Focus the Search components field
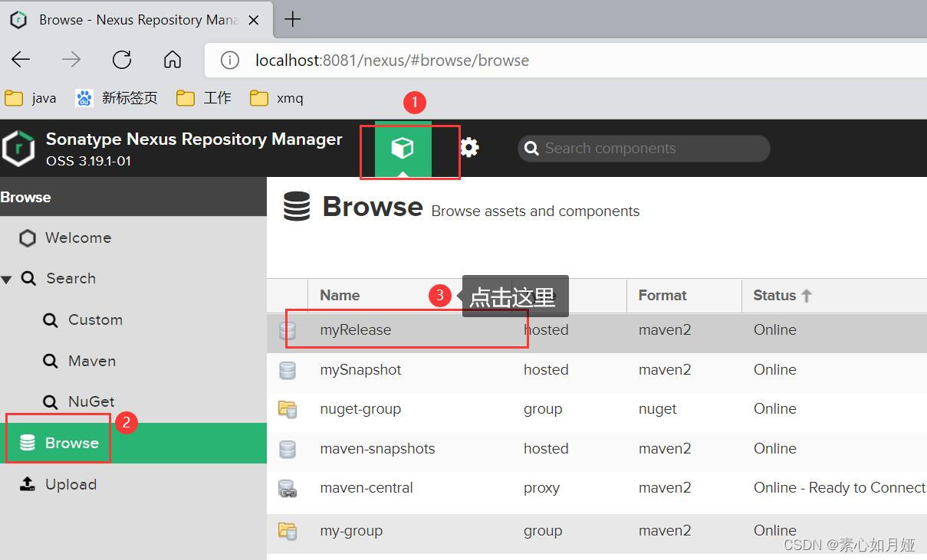927x560 pixels. click(x=644, y=149)
